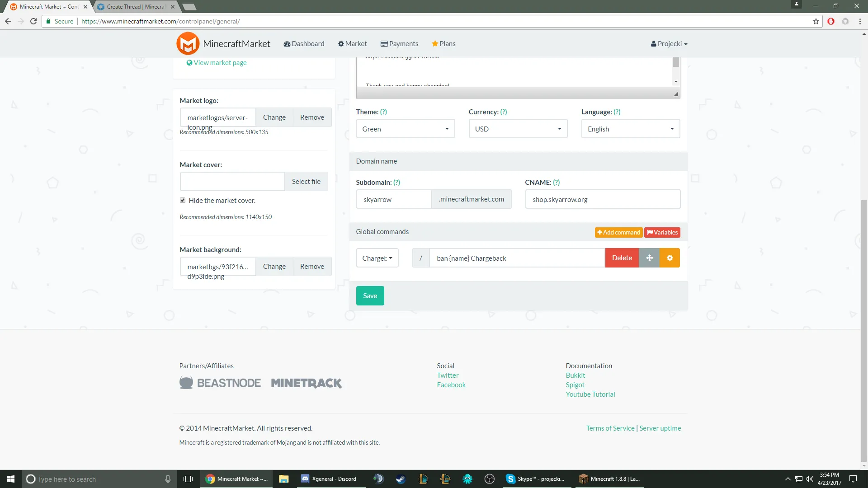The width and height of the screenshot is (868, 488).
Task: Click Select file for market cover
Action: (x=306, y=182)
